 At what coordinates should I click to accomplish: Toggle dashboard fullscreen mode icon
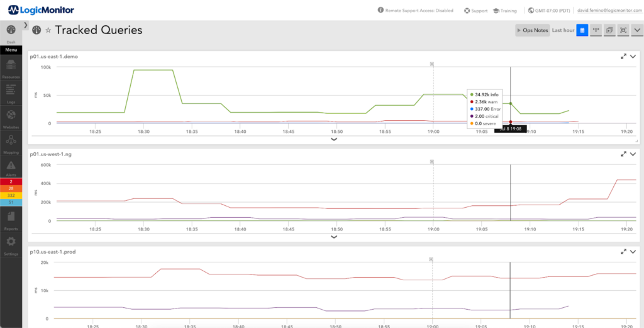tap(623, 30)
